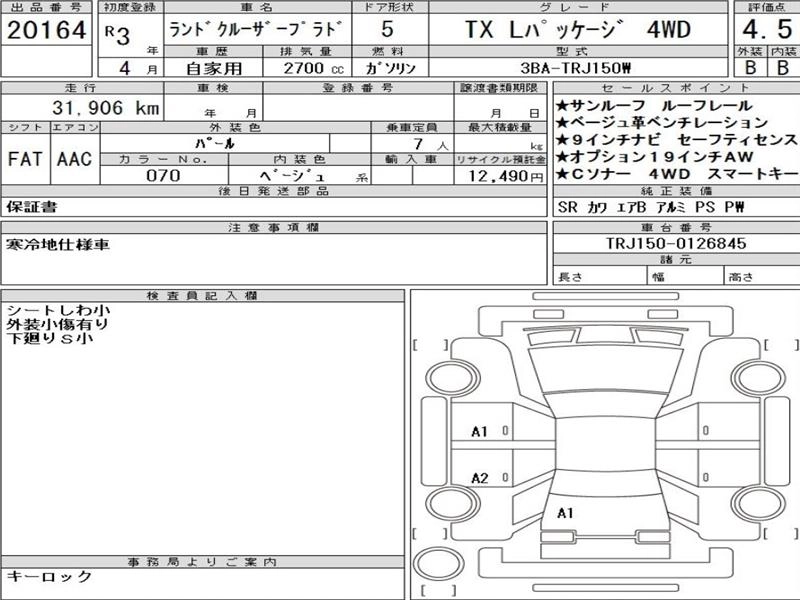Click the 検査員記入欄 header
800x600 pixels.
202,295
